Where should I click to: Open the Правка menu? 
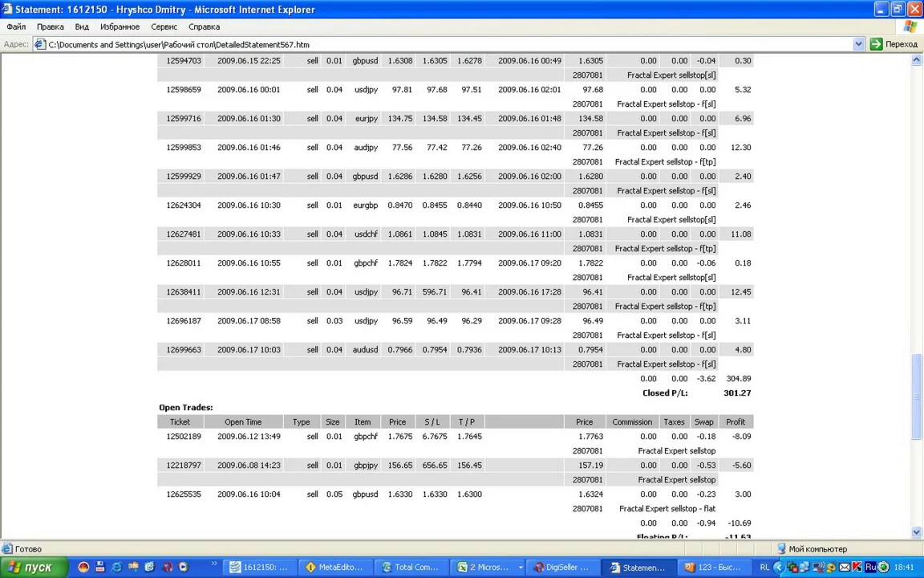click(x=50, y=26)
